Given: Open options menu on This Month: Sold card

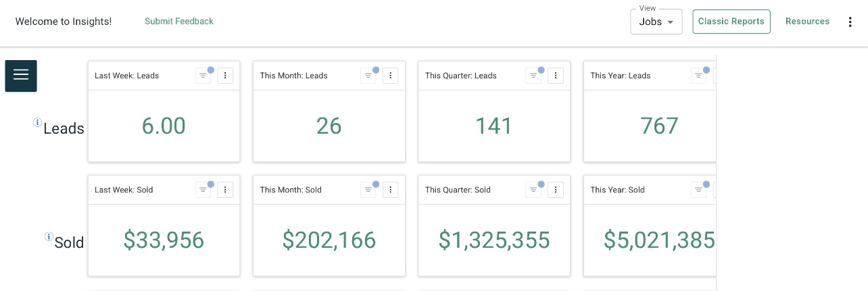Looking at the screenshot, I should pyautogui.click(x=390, y=190).
